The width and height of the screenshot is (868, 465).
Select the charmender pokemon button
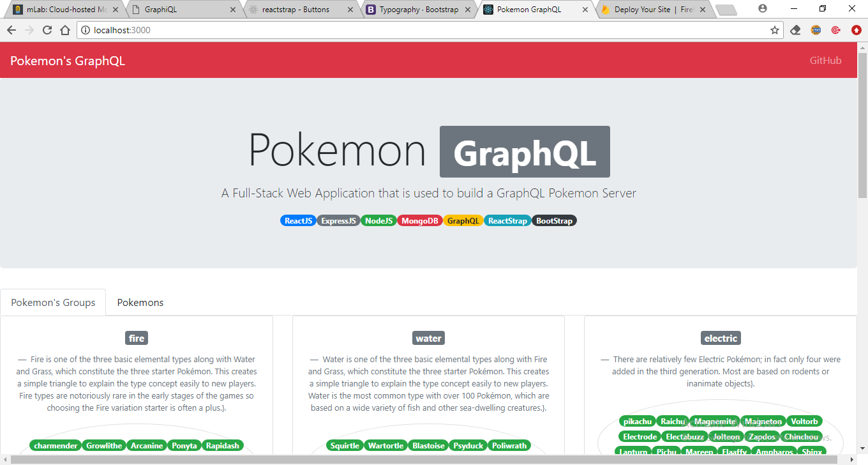56,445
